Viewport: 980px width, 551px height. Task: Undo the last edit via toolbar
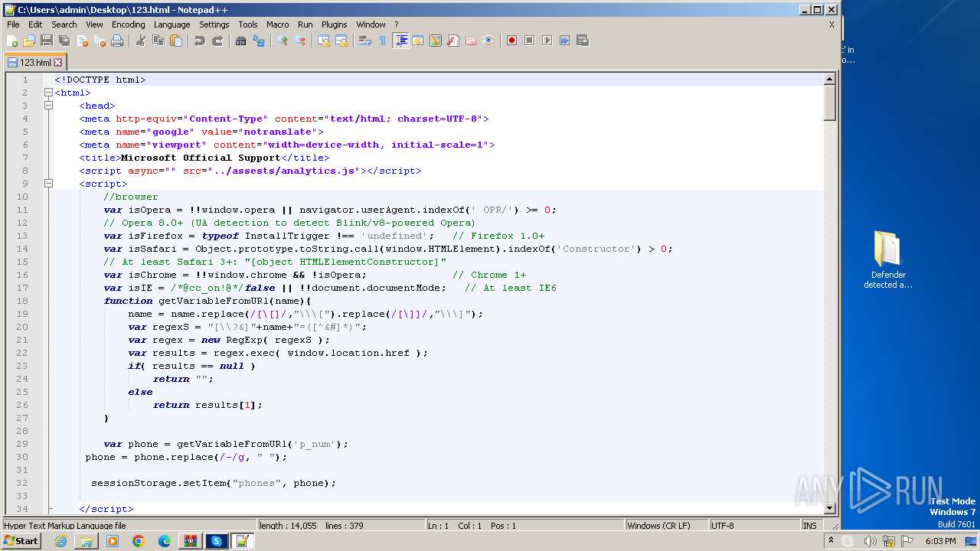[200, 41]
